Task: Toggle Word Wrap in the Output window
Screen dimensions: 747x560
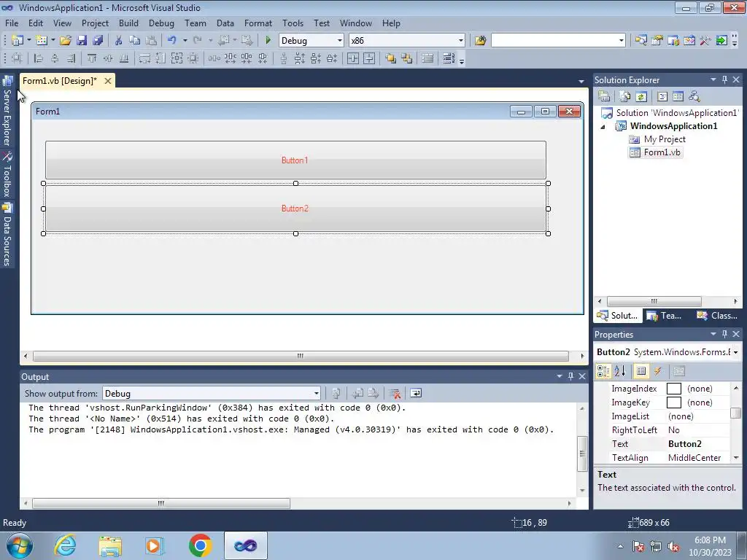Action: click(415, 393)
